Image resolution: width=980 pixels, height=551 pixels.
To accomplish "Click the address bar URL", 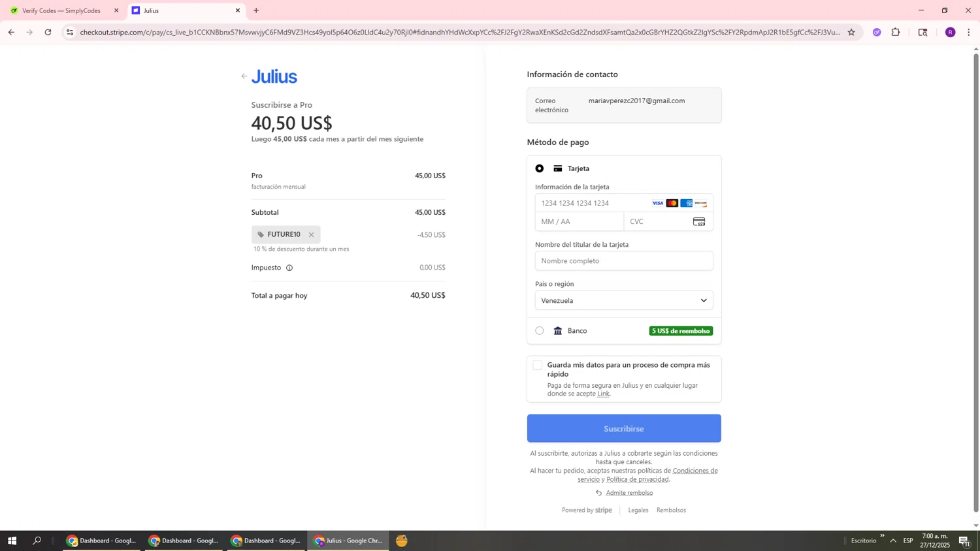I will 460,32.
